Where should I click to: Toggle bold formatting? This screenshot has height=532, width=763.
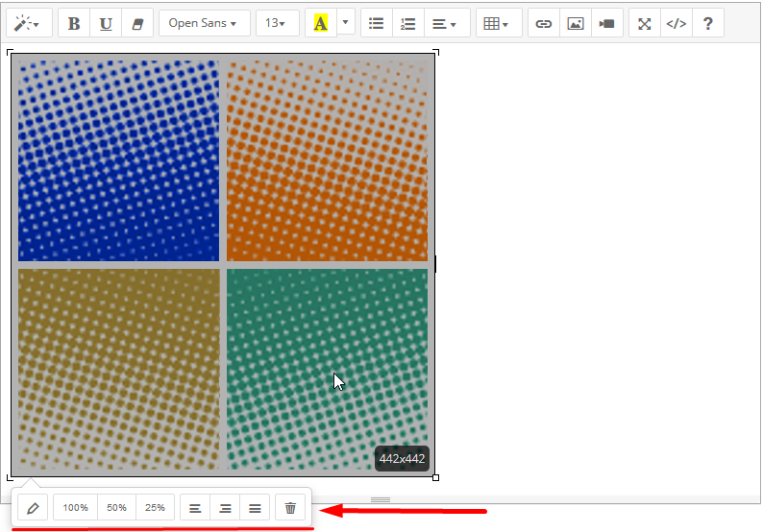[x=74, y=23]
